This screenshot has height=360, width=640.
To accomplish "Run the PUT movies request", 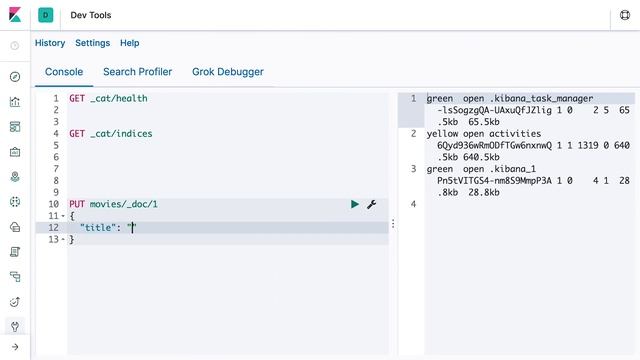I will (x=355, y=204).
